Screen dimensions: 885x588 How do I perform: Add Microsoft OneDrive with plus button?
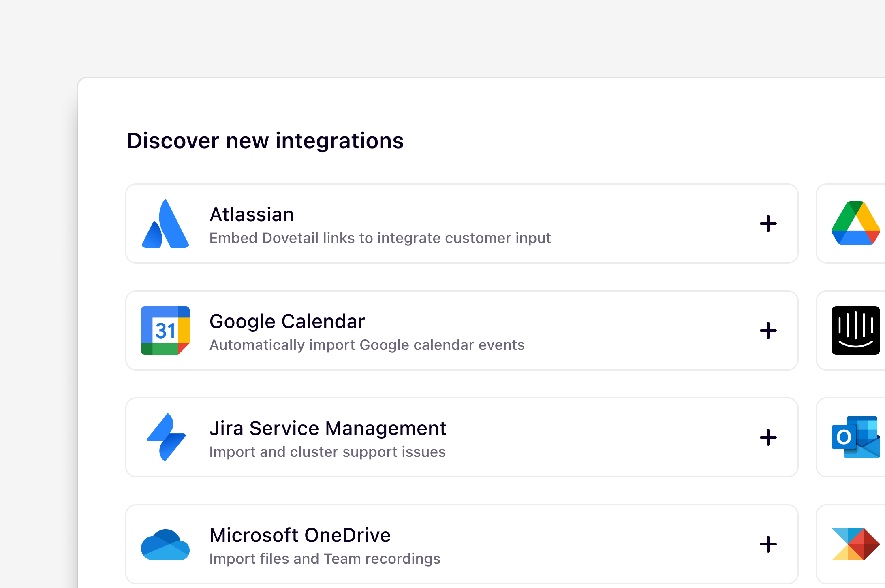coord(768,544)
